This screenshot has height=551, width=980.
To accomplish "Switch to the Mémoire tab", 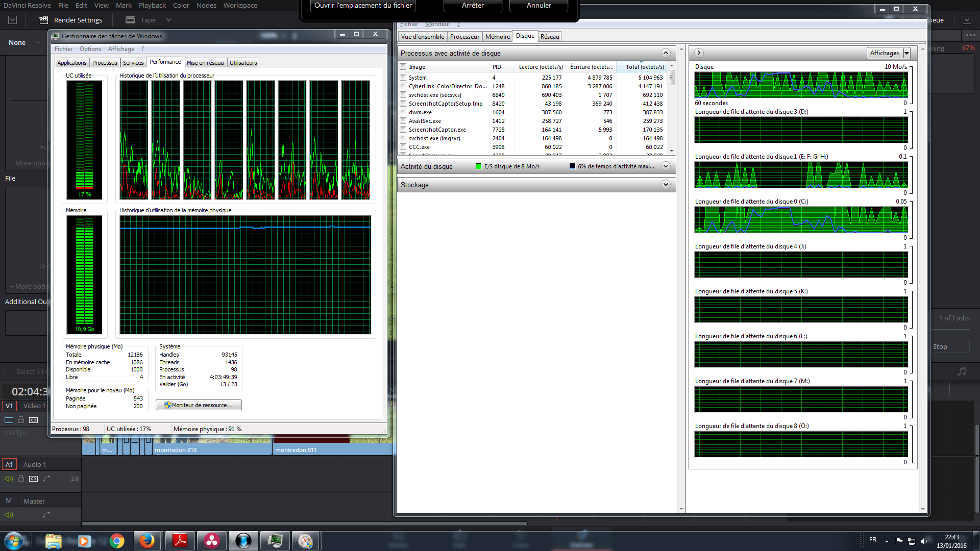I will pyautogui.click(x=497, y=37).
